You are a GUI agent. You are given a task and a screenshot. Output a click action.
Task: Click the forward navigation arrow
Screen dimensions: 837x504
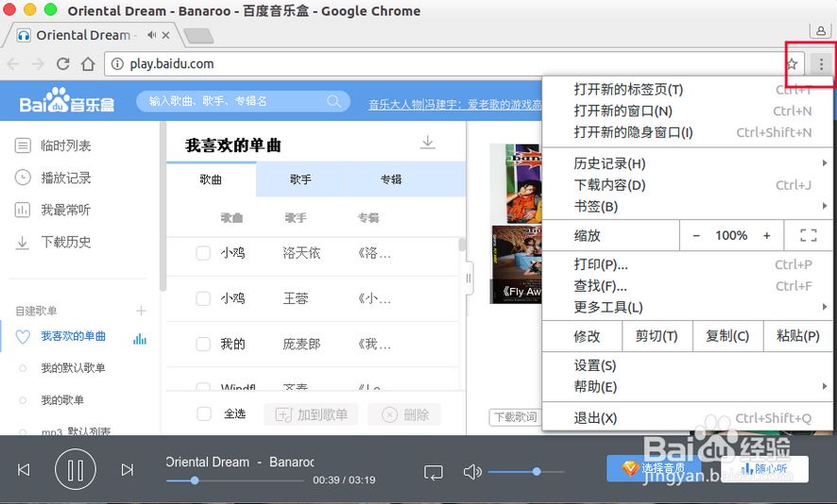[x=38, y=64]
